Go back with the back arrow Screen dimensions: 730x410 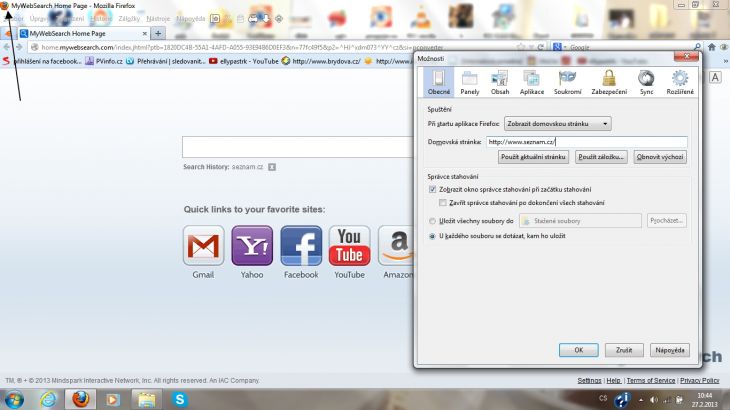[x=7, y=47]
